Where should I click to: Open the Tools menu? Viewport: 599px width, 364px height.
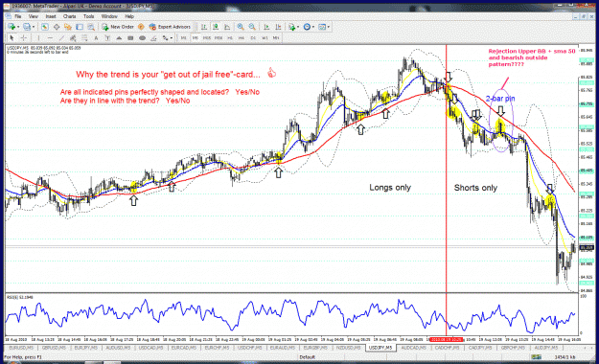click(x=88, y=16)
